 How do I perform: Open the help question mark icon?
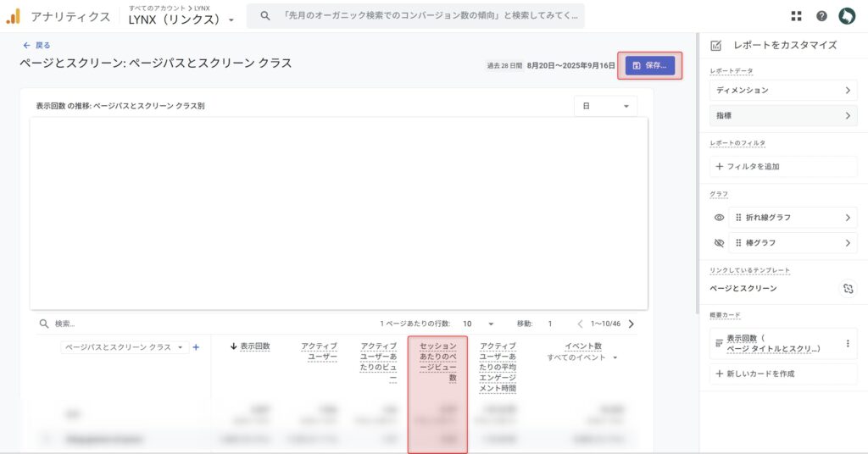pos(821,16)
